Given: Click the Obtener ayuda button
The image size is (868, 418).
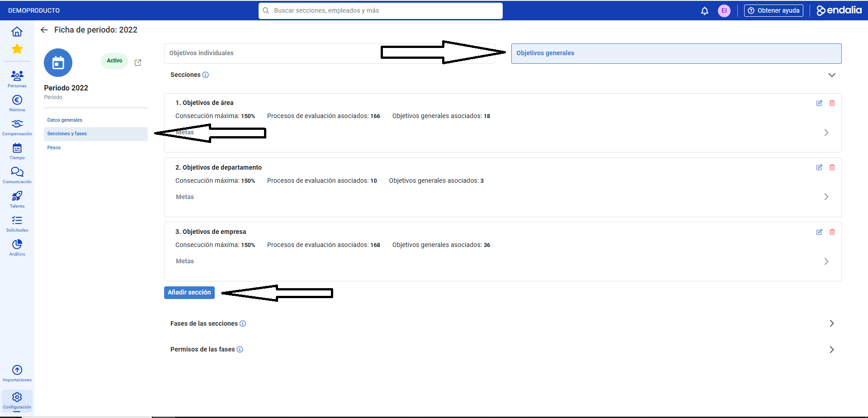Looking at the screenshot, I should point(774,11).
